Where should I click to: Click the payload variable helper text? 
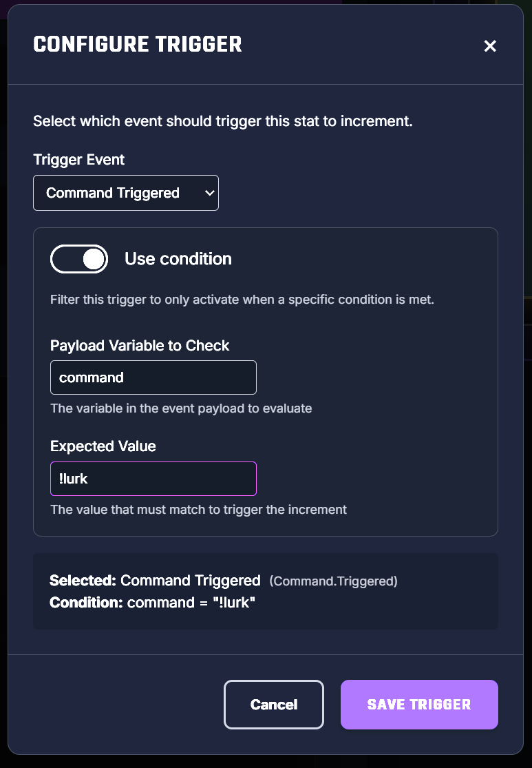(x=181, y=408)
